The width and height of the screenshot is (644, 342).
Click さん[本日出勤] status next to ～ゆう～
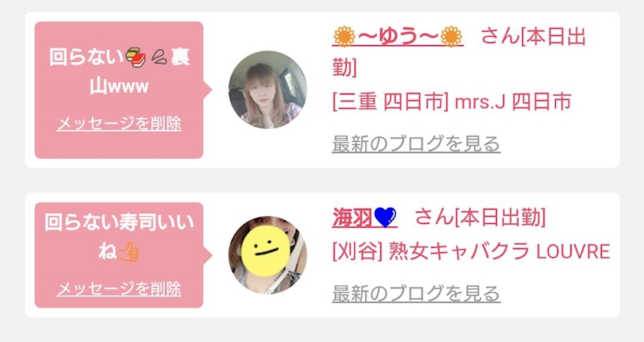(x=458, y=51)
